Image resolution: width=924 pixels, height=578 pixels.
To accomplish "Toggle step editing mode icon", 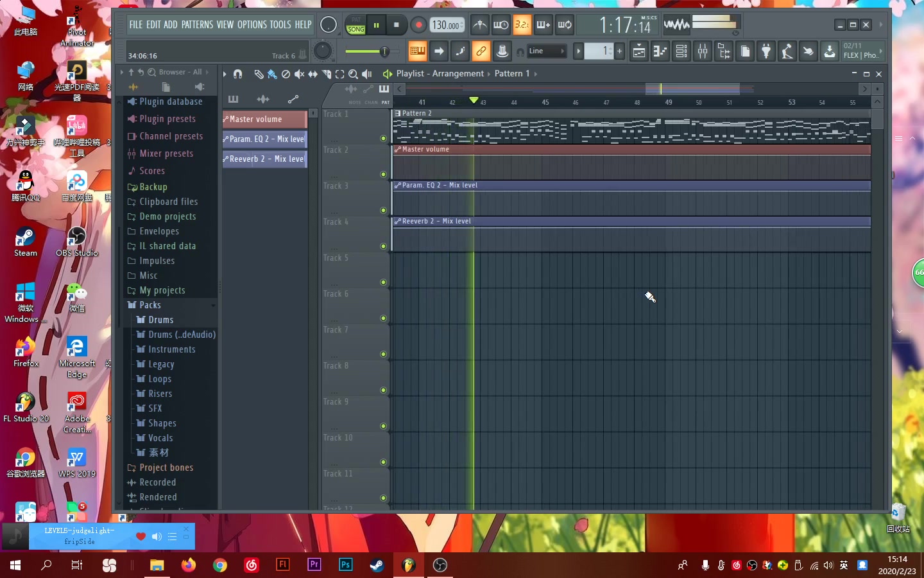I will (x=460, y=51).
